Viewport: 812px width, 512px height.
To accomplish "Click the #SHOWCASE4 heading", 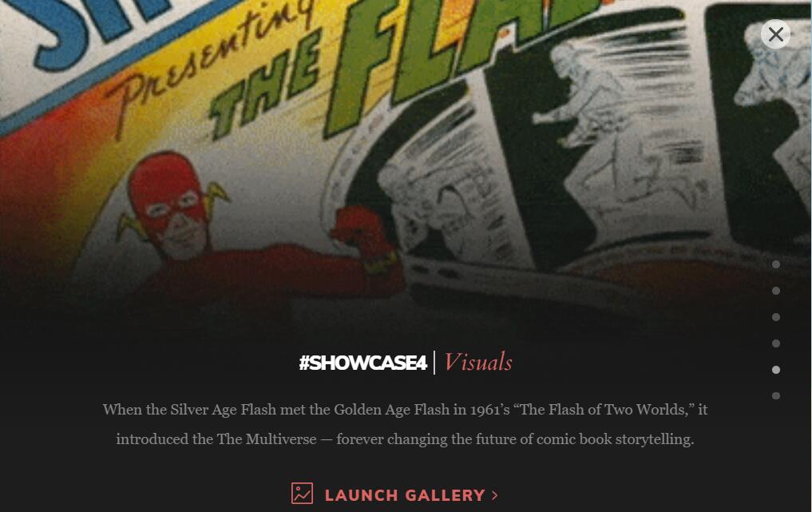I will click(x=362, y=363).
